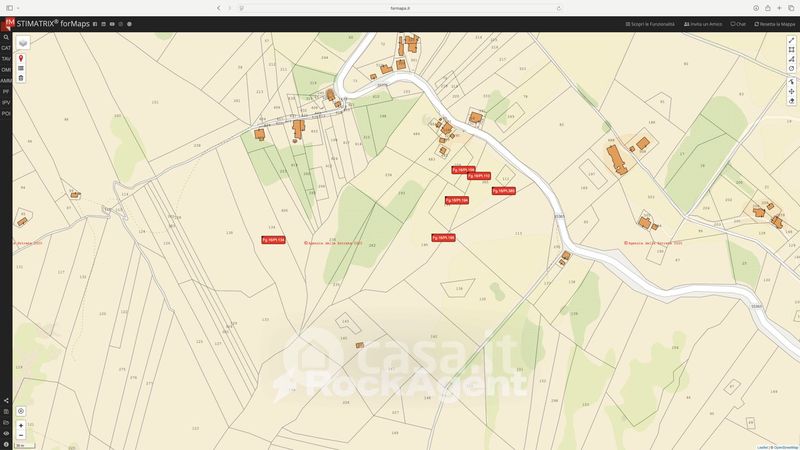Image resolution: width=800 pixels, height=450 pixels.
Task: Toggle the CAT cadastral layer panel
Action: [6, 48]
